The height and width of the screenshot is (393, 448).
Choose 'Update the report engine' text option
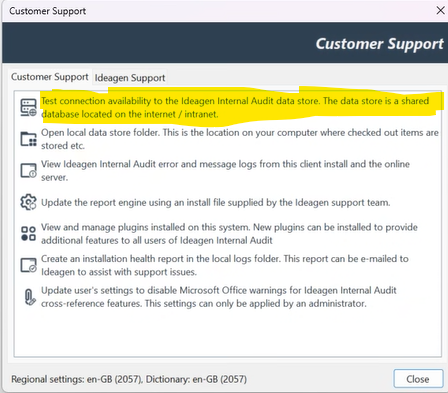(x=216, y=202)
